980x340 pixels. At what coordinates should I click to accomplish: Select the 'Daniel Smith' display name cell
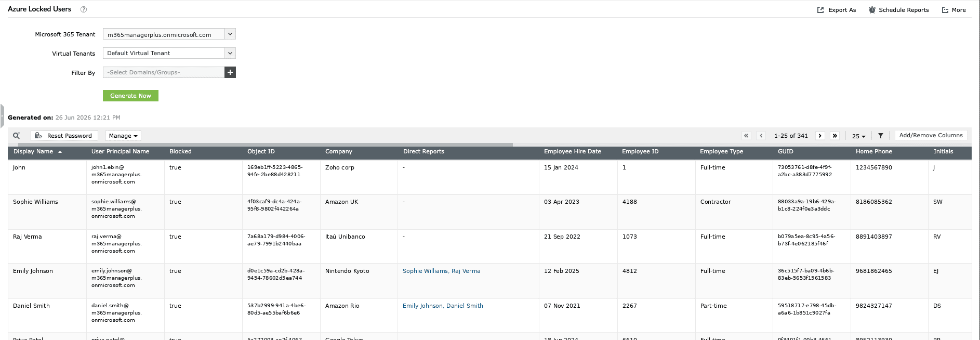pyautogui.click(x=31, y=306)
